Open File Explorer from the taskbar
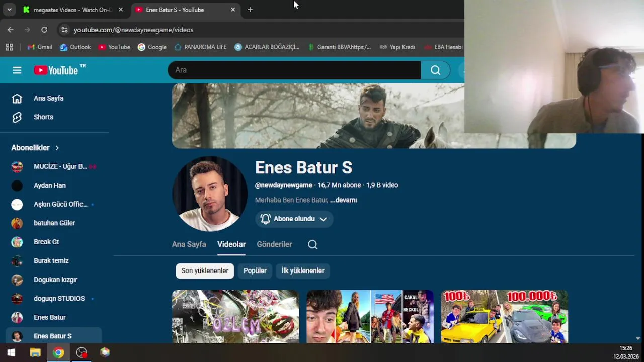644x362 pixels. [35, 352]
